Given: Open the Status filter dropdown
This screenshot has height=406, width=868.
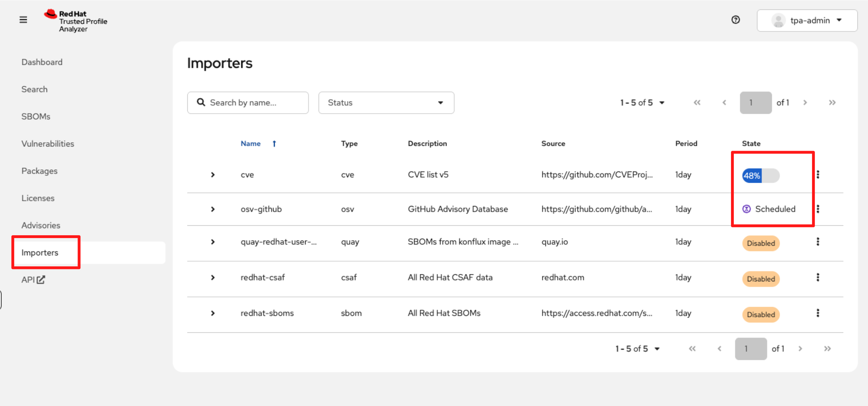Looking at the screenshot, I should pos(386,102).
